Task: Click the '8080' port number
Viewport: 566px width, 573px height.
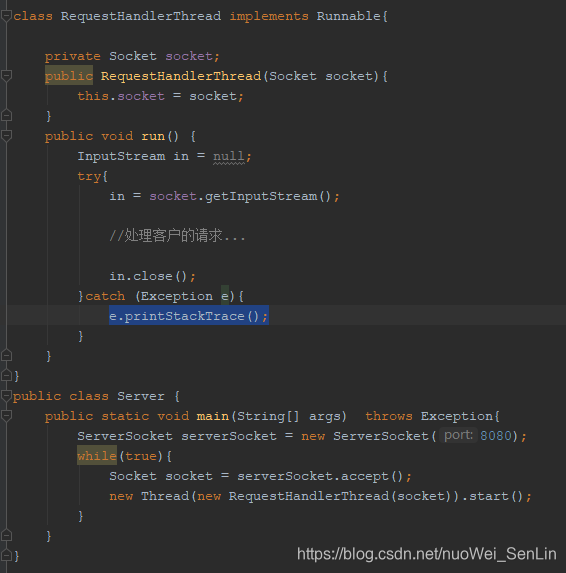Action: [495, 436]
